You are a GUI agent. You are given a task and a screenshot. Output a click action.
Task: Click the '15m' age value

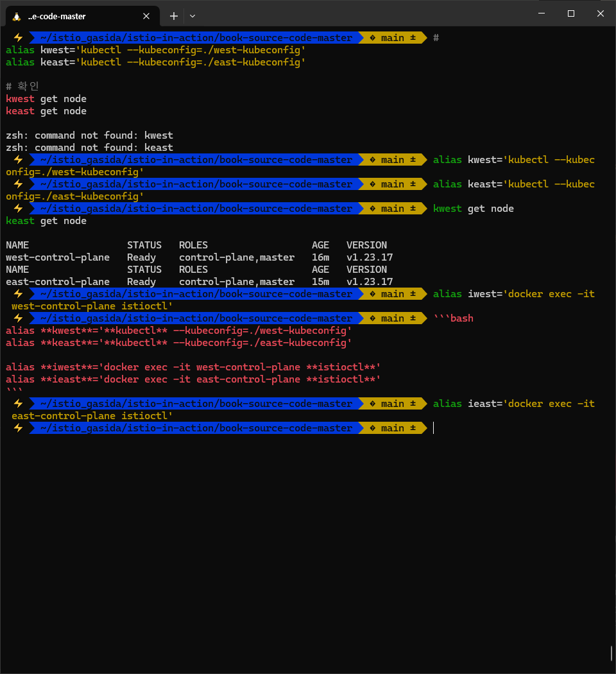pyautogui.click(x=320, y=282)
